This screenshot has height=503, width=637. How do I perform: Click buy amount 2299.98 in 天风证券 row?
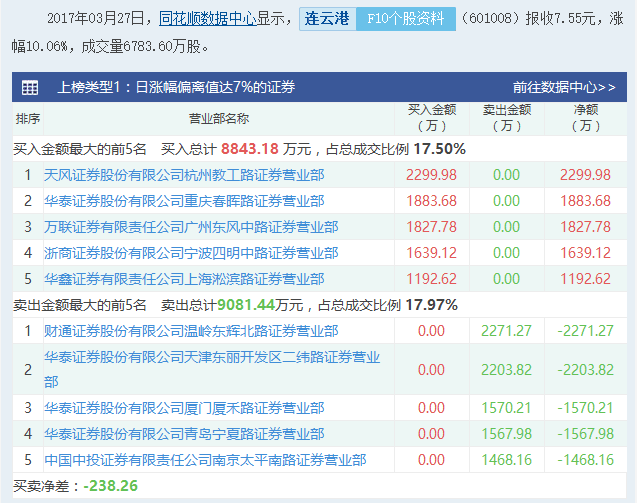[x=431, y=175]
